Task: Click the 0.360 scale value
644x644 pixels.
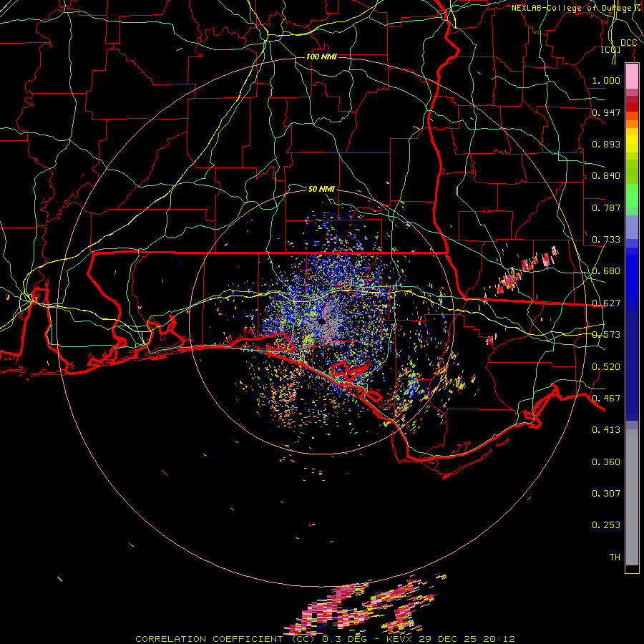Action: tap(606, 462)
